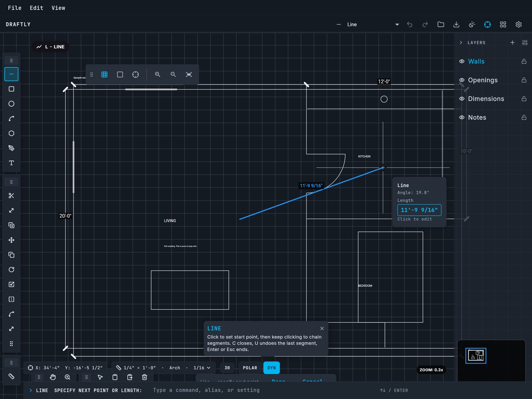Add a new layer with plus
532x399 pixels.
pyautogui.click(x=512, y=42)
